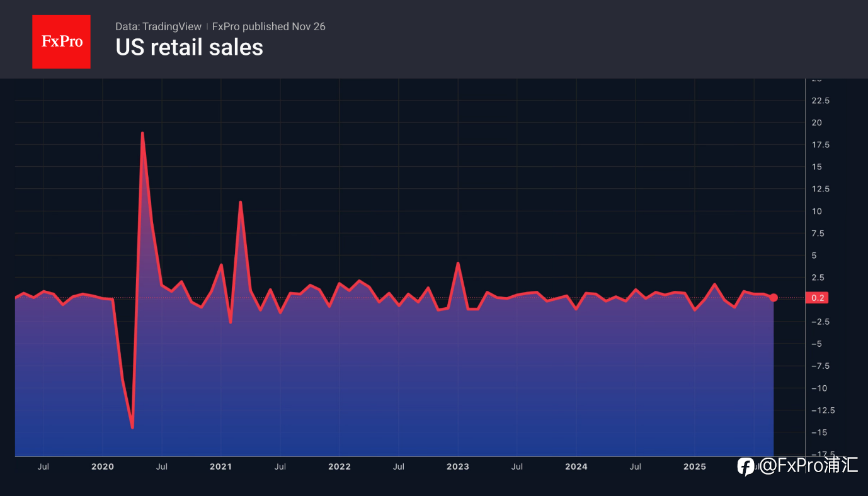The width and height of the screenshot is (868, 496).
Task: Click the @FxPro浦汇 watermark text
Action: point(808,466)
